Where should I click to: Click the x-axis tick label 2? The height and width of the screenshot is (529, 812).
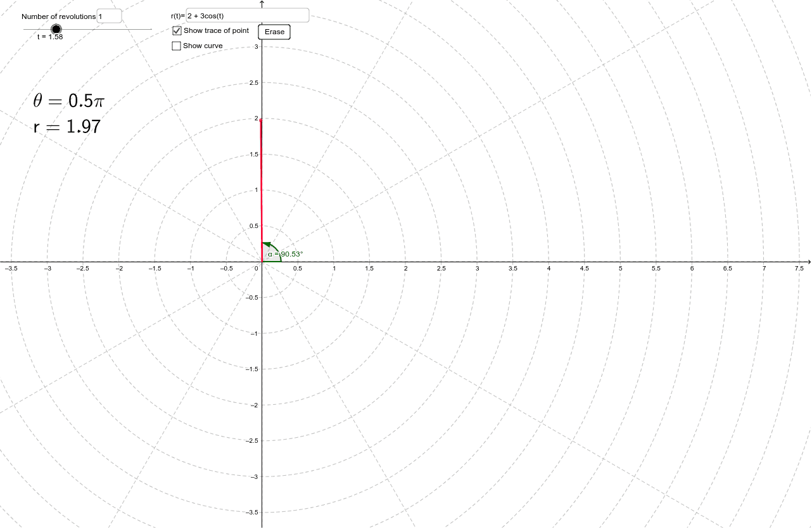(x=406, y=269)
